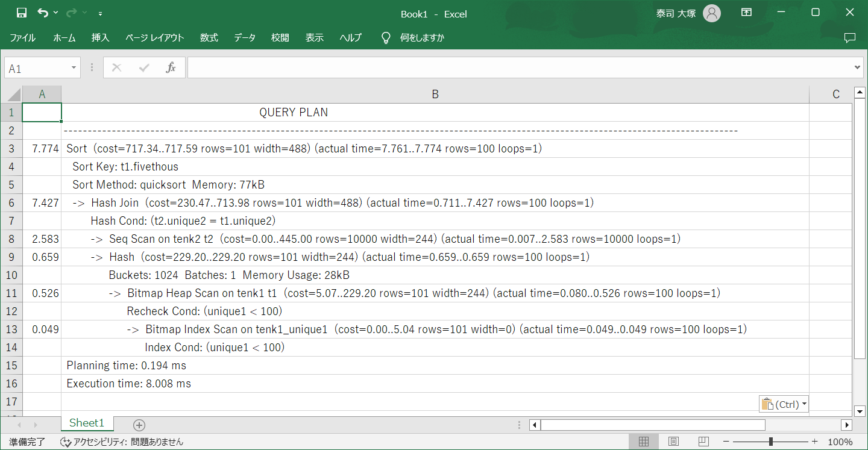868x450 pixels.
Task: Open the ヘルプ ribbon tab
Action: click(x=351, y=38)
